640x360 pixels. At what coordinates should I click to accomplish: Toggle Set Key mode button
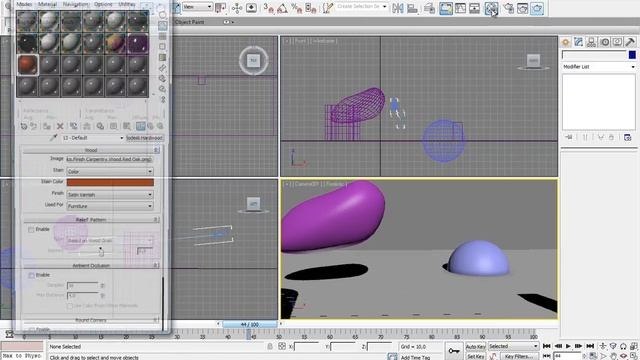(x=476, y=356)
